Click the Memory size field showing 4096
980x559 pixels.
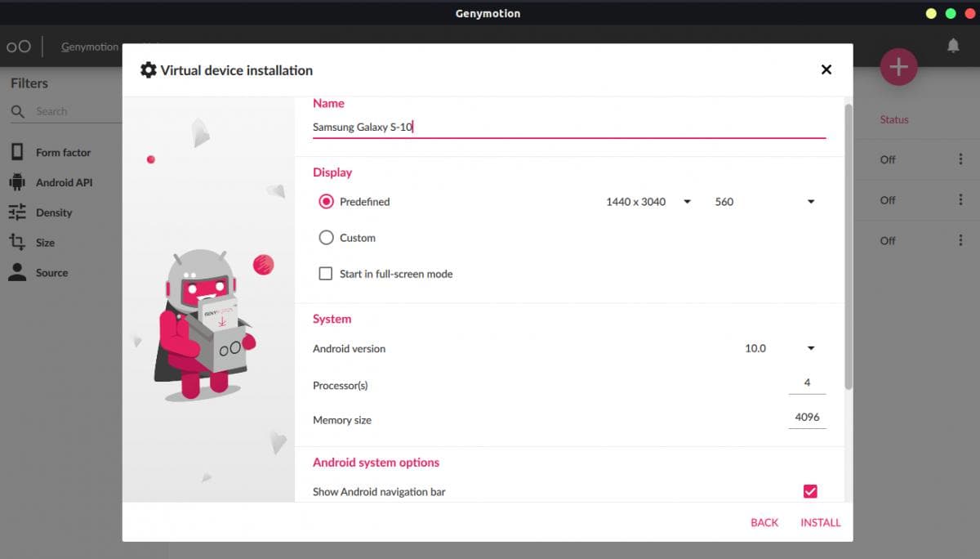pyautogui.click(x=807, y=418)
